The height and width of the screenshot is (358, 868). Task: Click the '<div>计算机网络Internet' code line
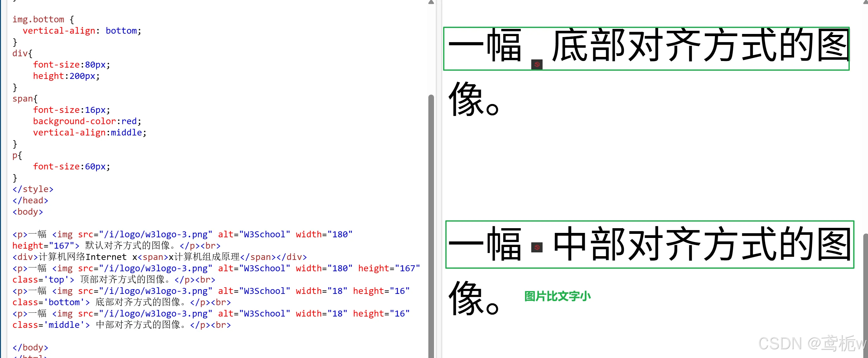160,257
